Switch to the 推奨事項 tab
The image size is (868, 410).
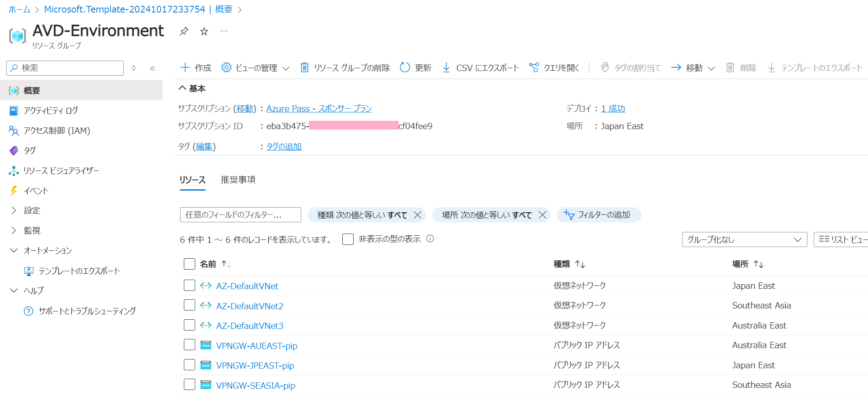click(238, 180)
